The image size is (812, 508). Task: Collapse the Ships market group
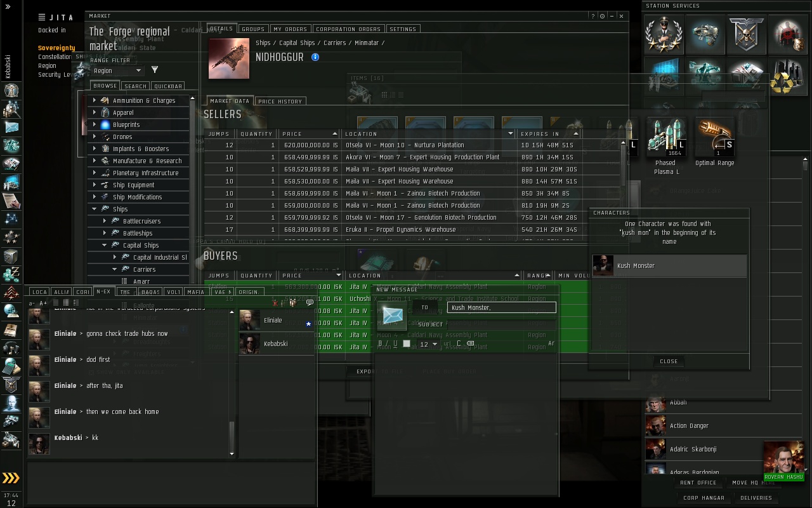click(x=95, y=209)
